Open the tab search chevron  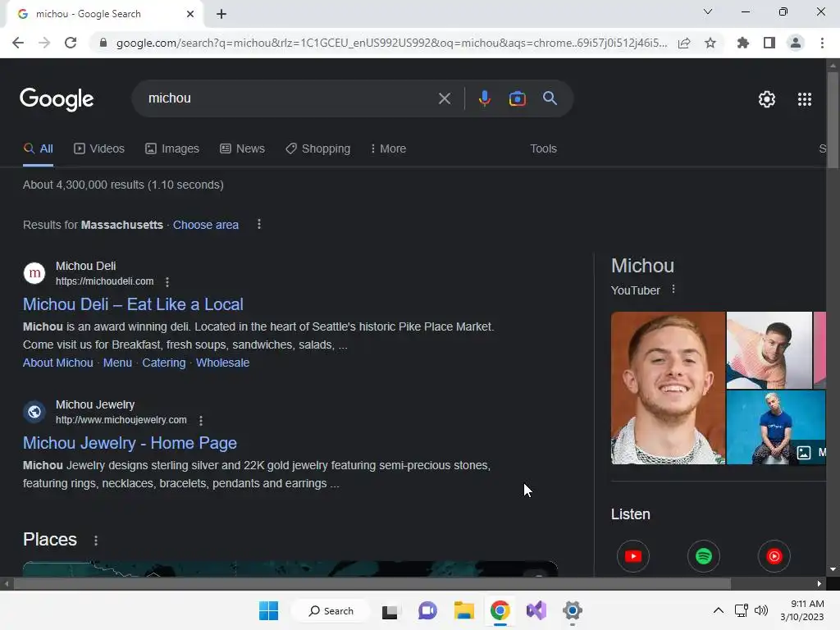[707, 11]
